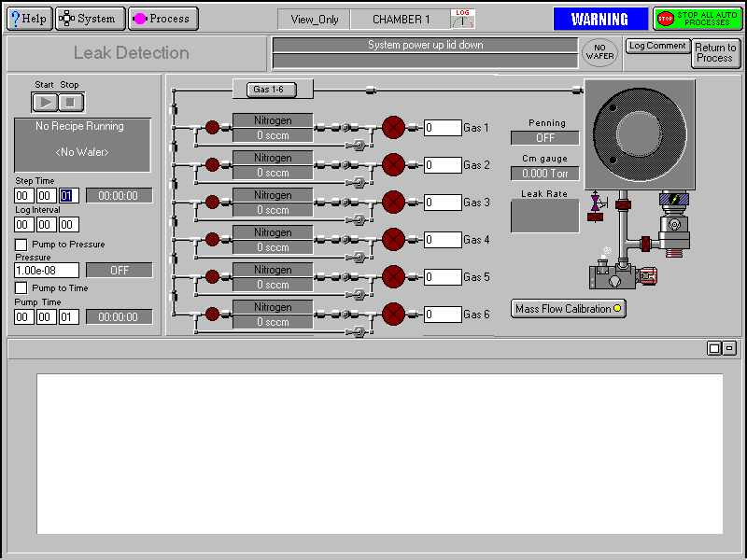
Task: Click the LOG chart icon beside CHAMBER 1
Action: point(463,19)
